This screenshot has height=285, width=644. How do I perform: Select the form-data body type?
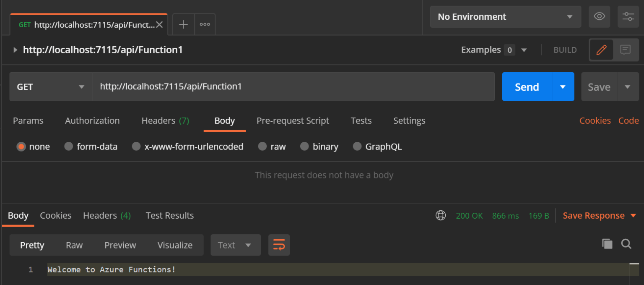coord(91,146)
